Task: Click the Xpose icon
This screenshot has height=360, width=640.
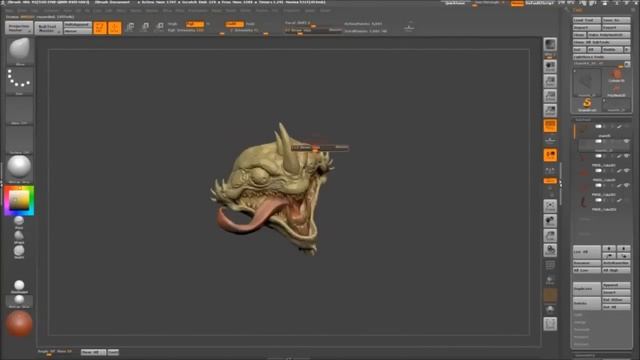Action: coord(550,324)
